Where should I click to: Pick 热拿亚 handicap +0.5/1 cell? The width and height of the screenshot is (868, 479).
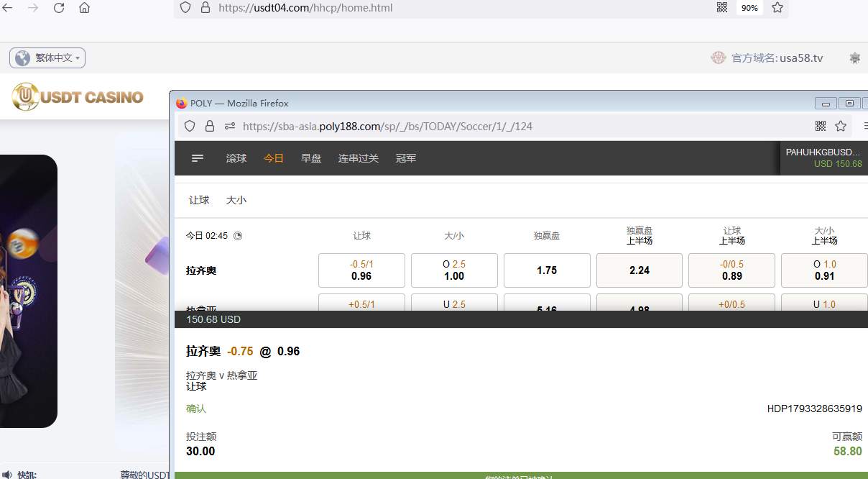click(361, 303)
